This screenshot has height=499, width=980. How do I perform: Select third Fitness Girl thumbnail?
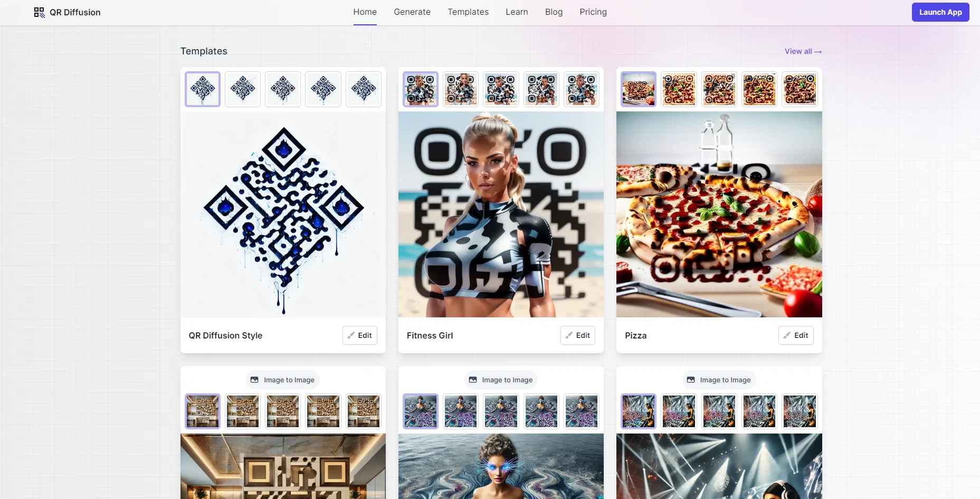tap(501, 89)
